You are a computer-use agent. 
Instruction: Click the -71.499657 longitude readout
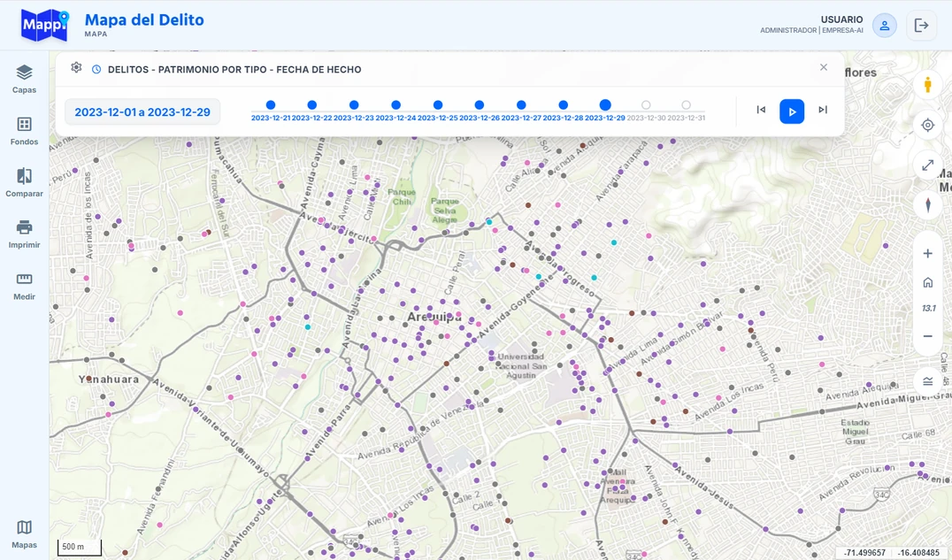(x=864, y=553)
